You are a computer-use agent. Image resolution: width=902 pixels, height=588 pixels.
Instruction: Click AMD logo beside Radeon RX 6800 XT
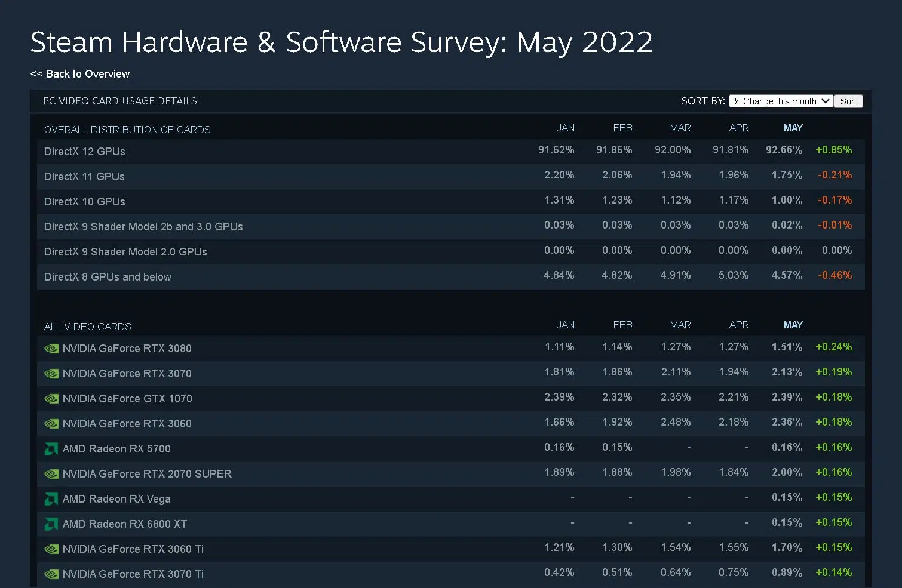[x=51, y=524]
